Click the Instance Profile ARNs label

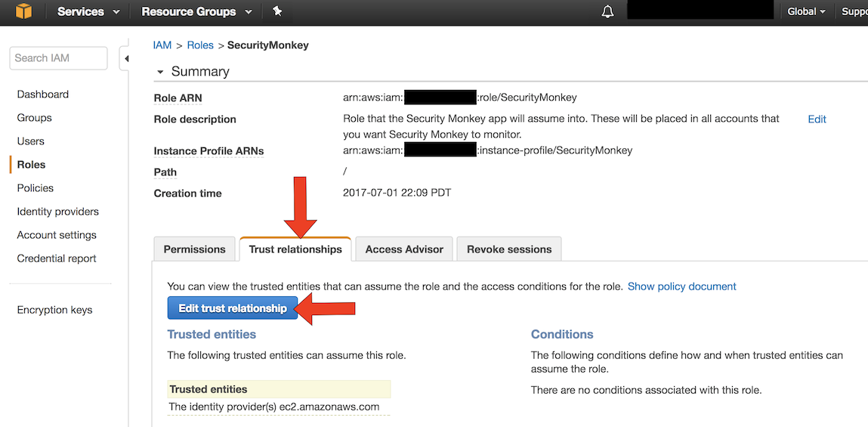pos(209,150)
